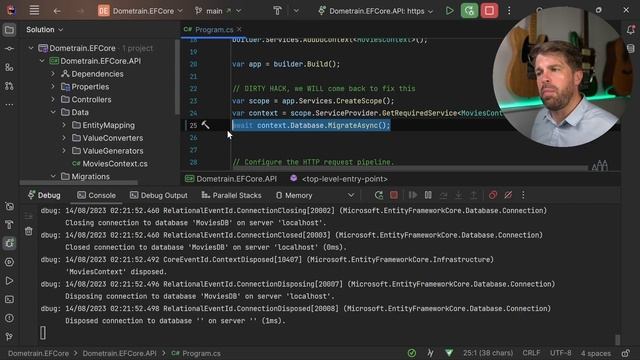This screenshot has width=640, height=360.
Task: Switch to the Memory tab
Action: [294, 195]
